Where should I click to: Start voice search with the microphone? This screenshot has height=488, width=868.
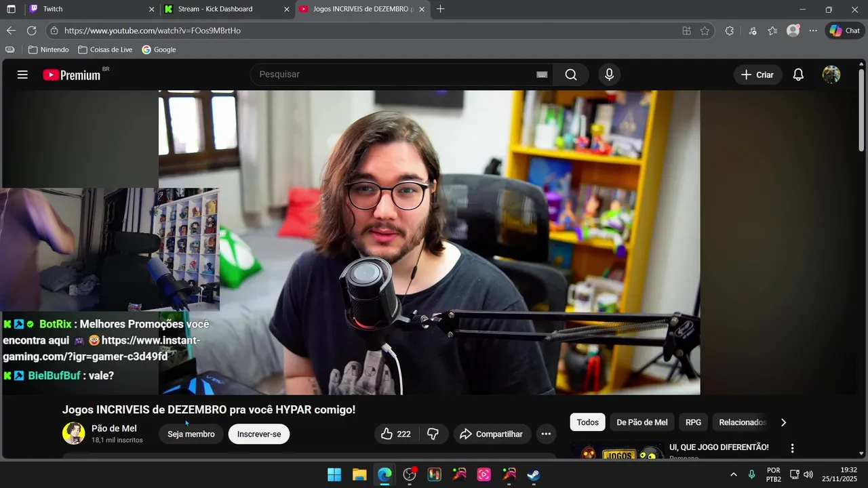tap(609, 75)
